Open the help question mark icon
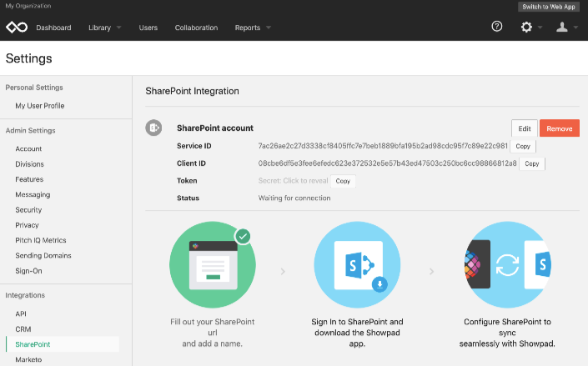The image size is (588, 366). coord(497,26)
